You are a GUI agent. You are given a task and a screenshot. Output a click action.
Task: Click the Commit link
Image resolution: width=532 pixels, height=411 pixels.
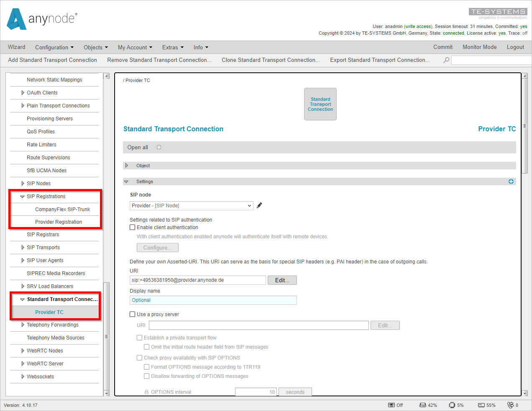coord(443,47)
